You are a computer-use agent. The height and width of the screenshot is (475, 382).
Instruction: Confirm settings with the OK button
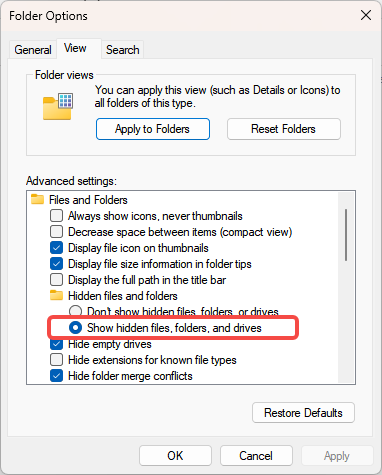[x=175, y=456]
